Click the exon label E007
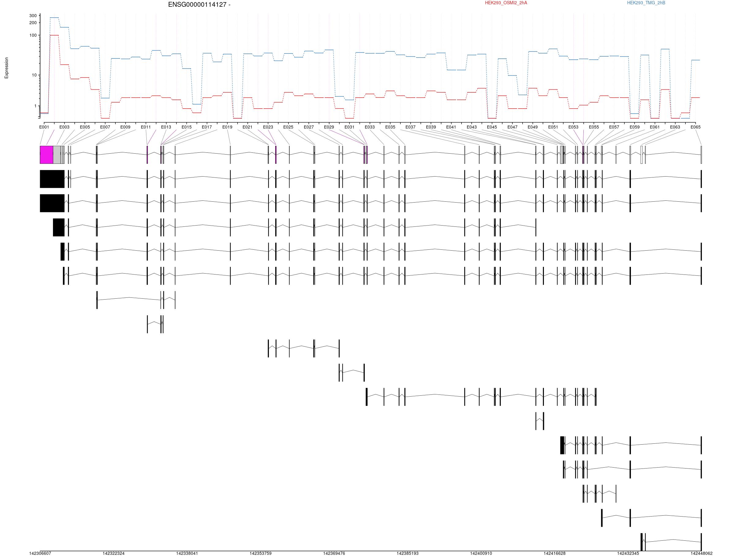The height and width of the screenshot is (560, 735). coord(105,127)
